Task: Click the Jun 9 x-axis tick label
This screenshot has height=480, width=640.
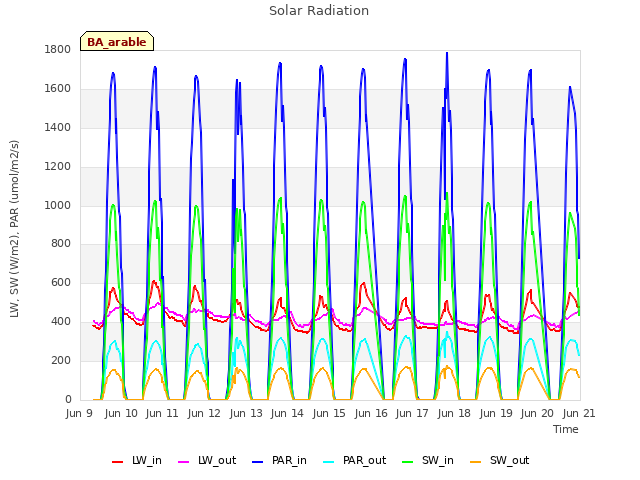Action: (79, 413)
